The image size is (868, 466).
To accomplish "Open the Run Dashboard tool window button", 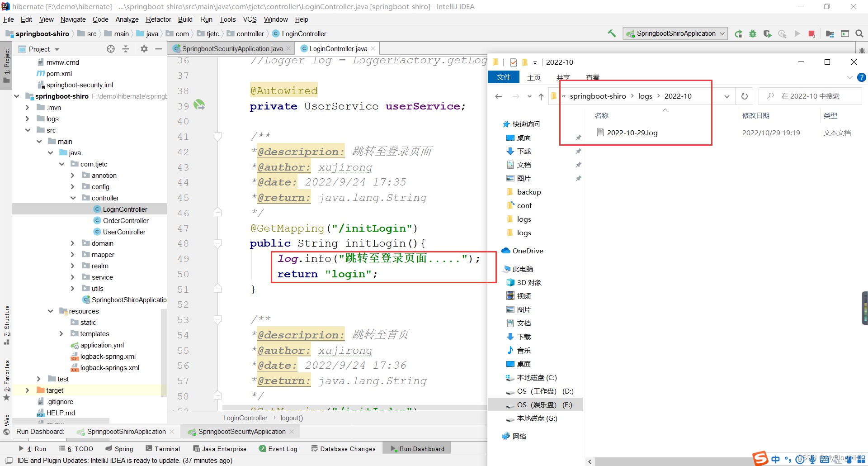I will tap(417, 449).
